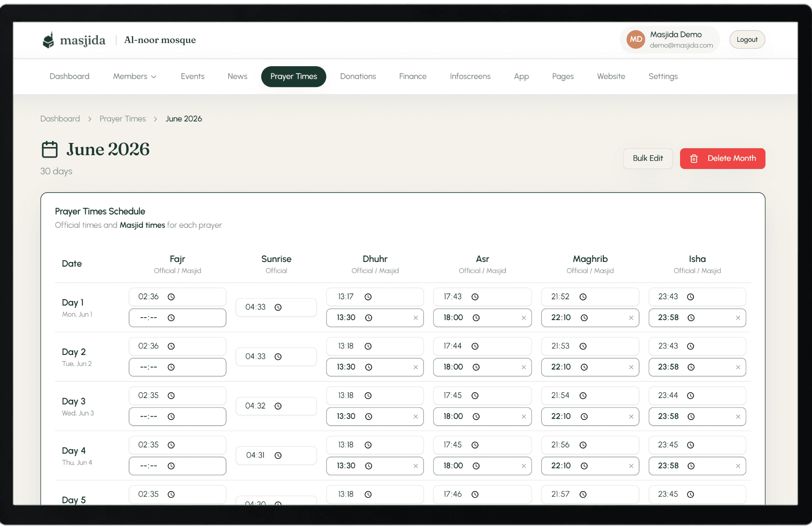Go to the Events tab
This screenshot has height=528, width=812.
192,76
